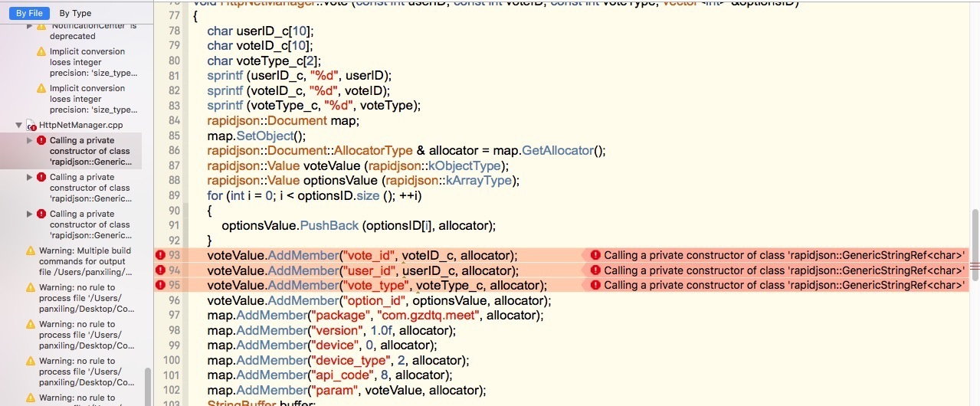Click the 'for' keyword on line 89
Screen dimensions: 980x406
tap(215, 195)
